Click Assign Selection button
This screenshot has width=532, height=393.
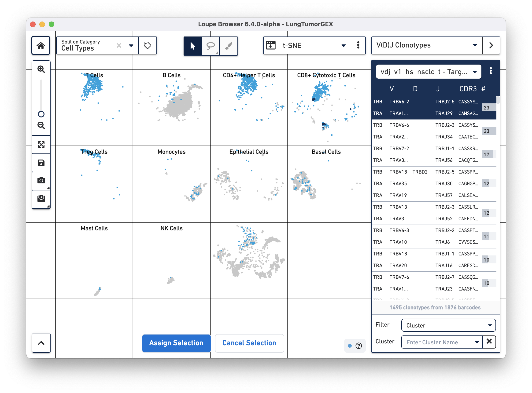coord(176,343)
